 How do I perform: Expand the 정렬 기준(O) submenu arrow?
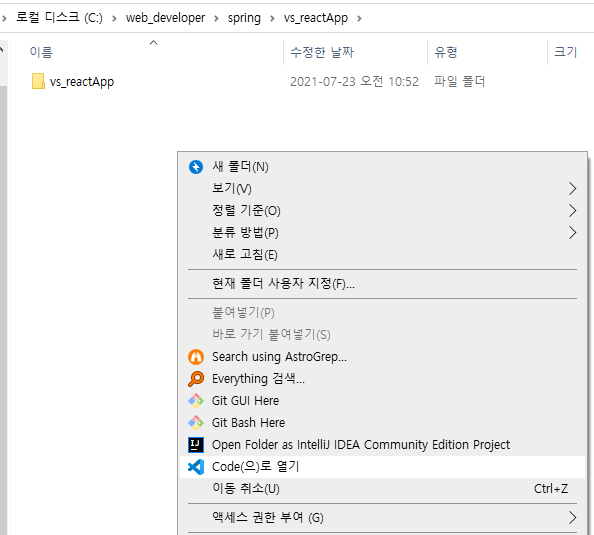[x=572, y=211]
